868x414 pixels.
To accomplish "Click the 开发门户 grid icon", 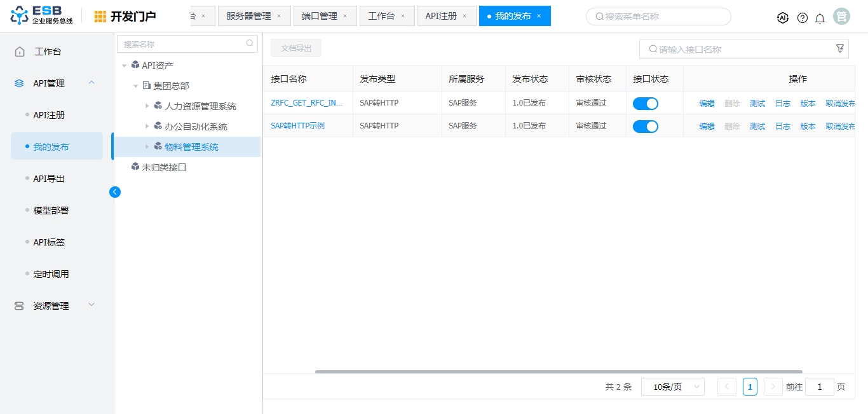I will pos(100,17).
